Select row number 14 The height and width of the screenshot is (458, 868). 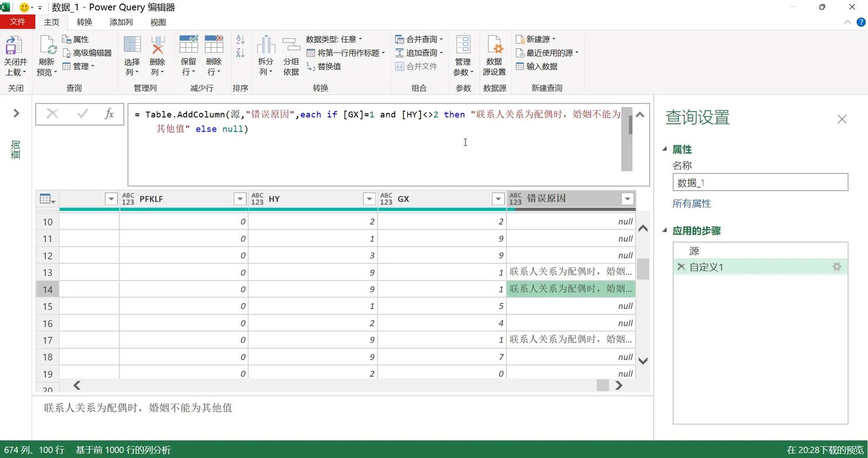click(48, 289)
